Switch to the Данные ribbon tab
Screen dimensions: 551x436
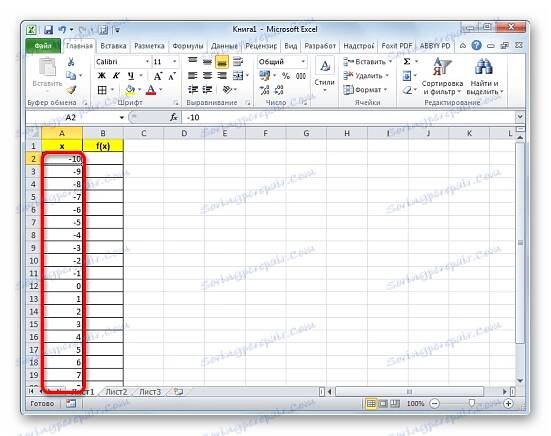(x=224, y=46)
